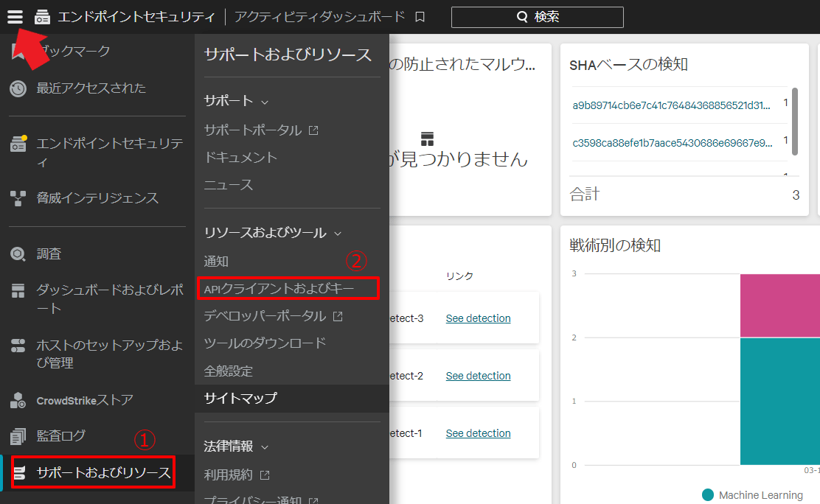The width and height of the screenshot is (820, 504).
Task: Open SHA hash starting c3598ca8
Action: pos(672,143)
